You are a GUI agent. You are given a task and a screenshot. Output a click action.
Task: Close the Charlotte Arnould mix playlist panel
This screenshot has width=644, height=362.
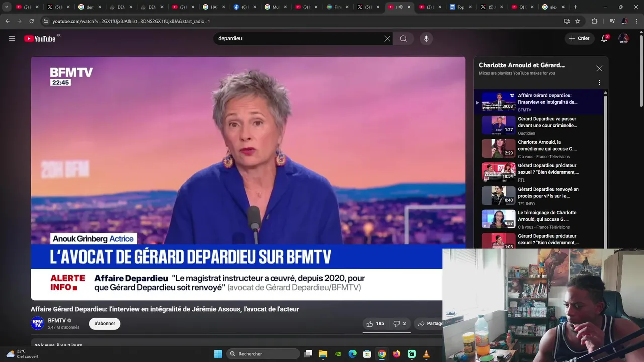[599, 68]
